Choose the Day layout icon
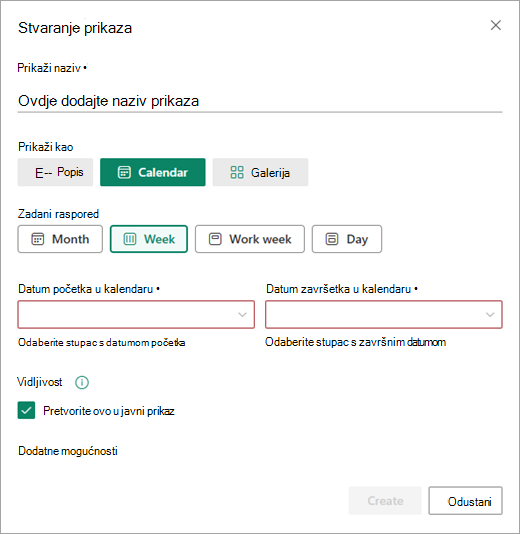520x534 pixels. tap(332, 239)
